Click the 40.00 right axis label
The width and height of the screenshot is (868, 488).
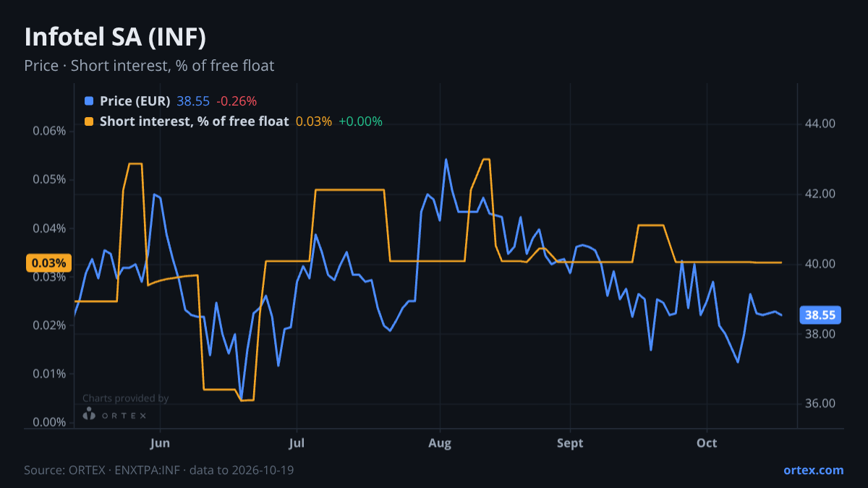click(x=820, y=264)
